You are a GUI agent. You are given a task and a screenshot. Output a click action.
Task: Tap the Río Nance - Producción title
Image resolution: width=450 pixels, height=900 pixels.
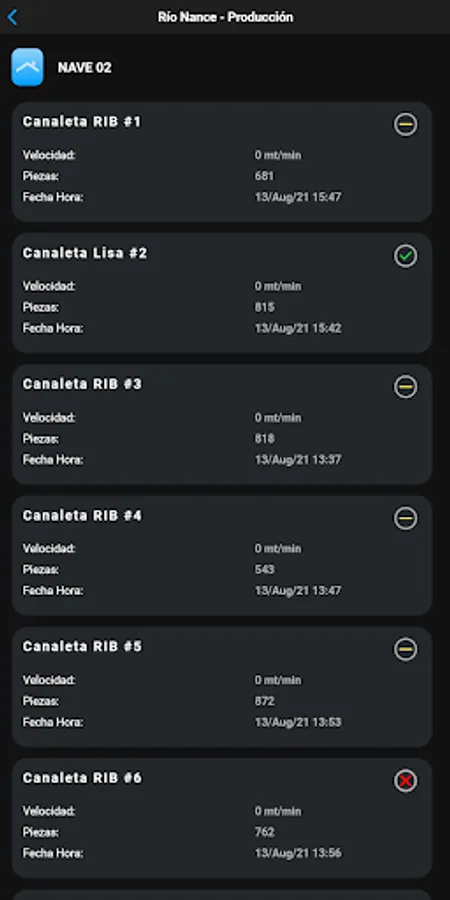(x=226, y=17)
